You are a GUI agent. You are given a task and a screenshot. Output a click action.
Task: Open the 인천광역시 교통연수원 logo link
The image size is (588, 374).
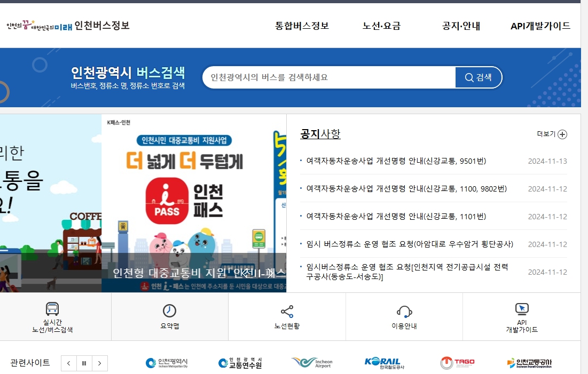pos(240,363)
